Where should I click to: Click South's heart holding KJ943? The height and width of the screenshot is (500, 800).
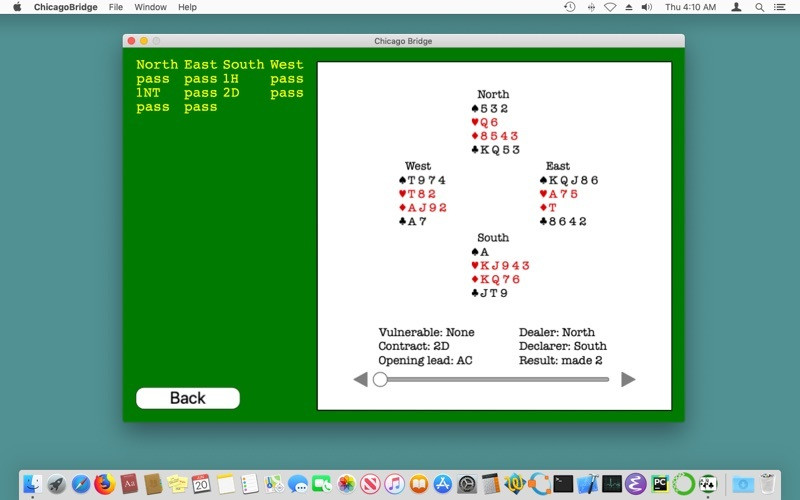501,265
